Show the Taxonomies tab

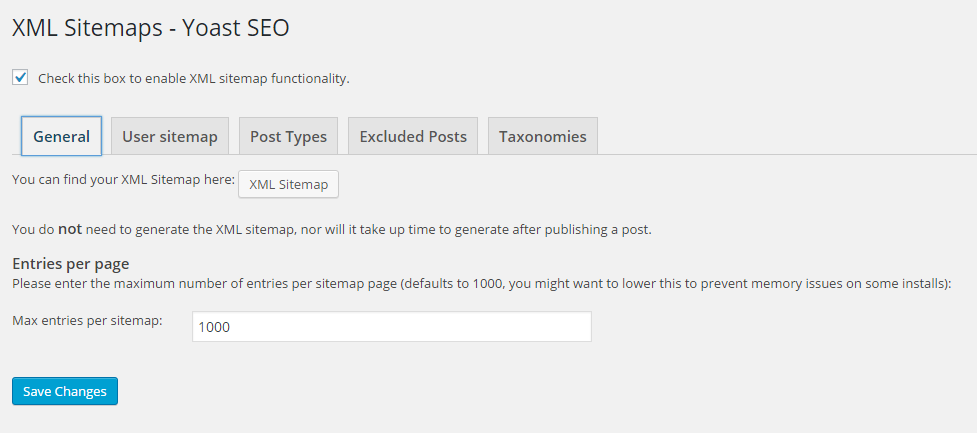(543, 136)
